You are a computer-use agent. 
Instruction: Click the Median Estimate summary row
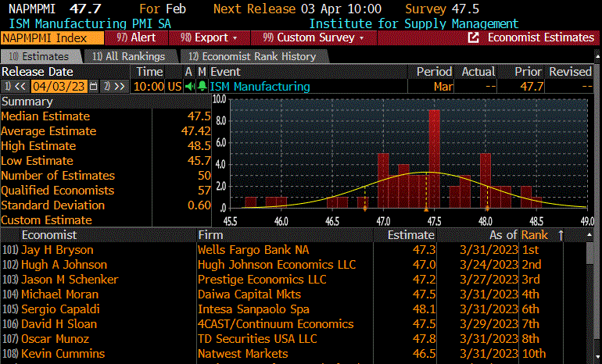pos(106,116)
